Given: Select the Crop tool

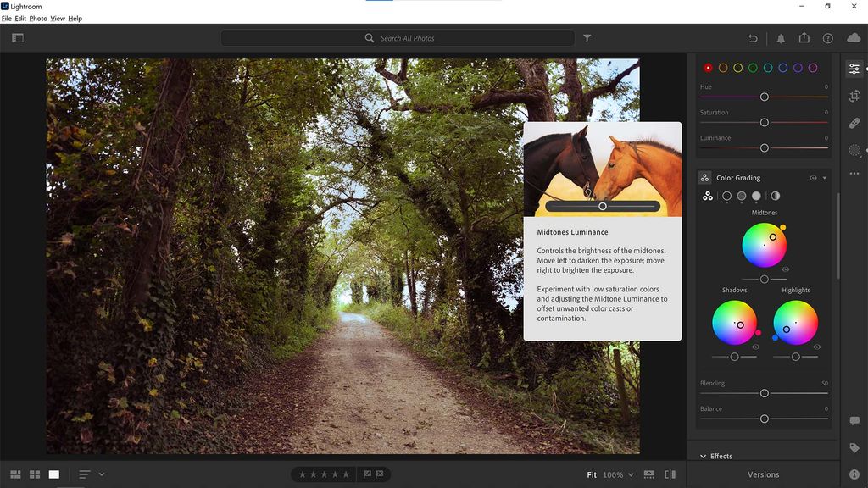Looking at the screenshot, I should (x=854, y=96).
